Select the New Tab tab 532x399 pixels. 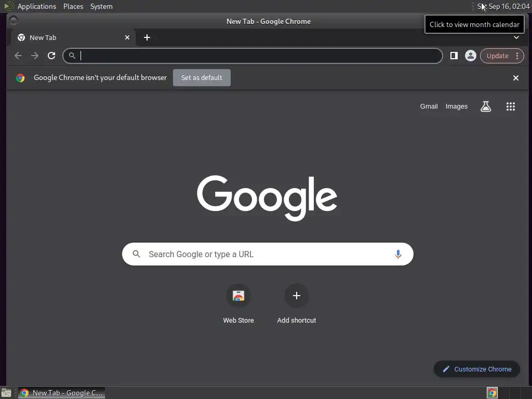click(x=74, y=37)
